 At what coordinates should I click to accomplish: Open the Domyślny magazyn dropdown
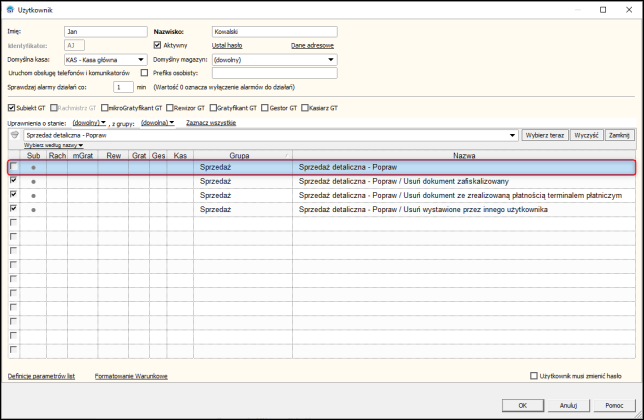point(331,60)
